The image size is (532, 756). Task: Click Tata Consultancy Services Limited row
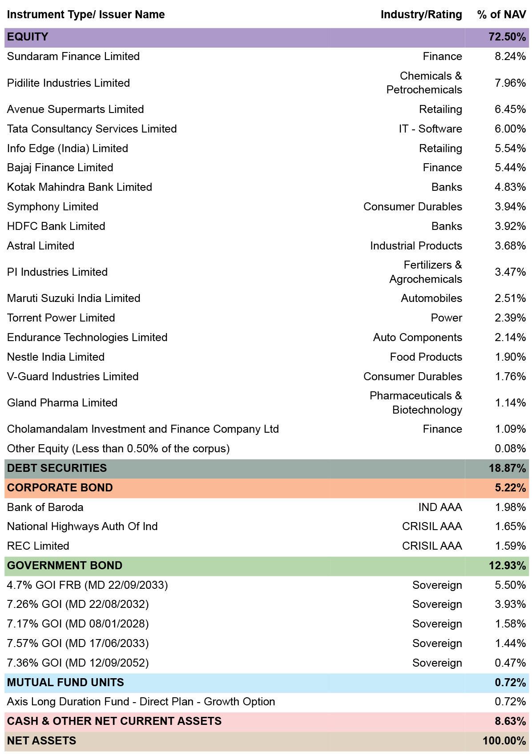[266, 129]
